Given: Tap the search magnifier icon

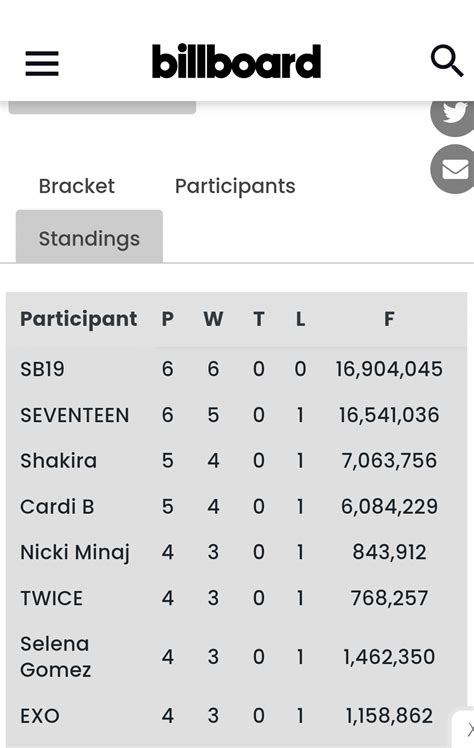Looking at the screenshot, I should [x=447, y=61].
